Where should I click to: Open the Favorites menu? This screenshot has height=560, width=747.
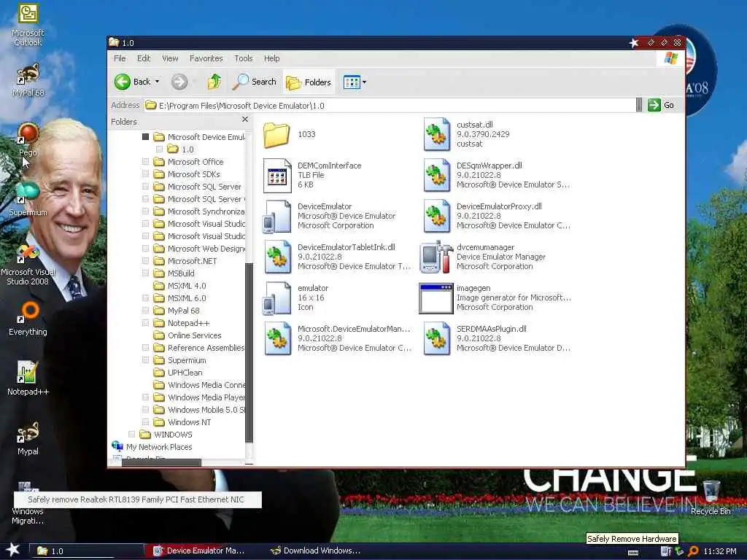coord(206,58)
